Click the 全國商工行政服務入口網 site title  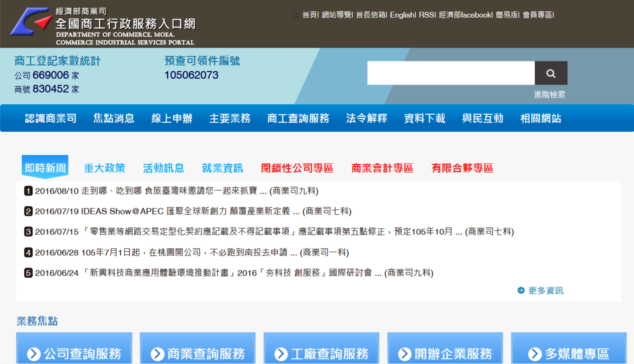(125, 24)
